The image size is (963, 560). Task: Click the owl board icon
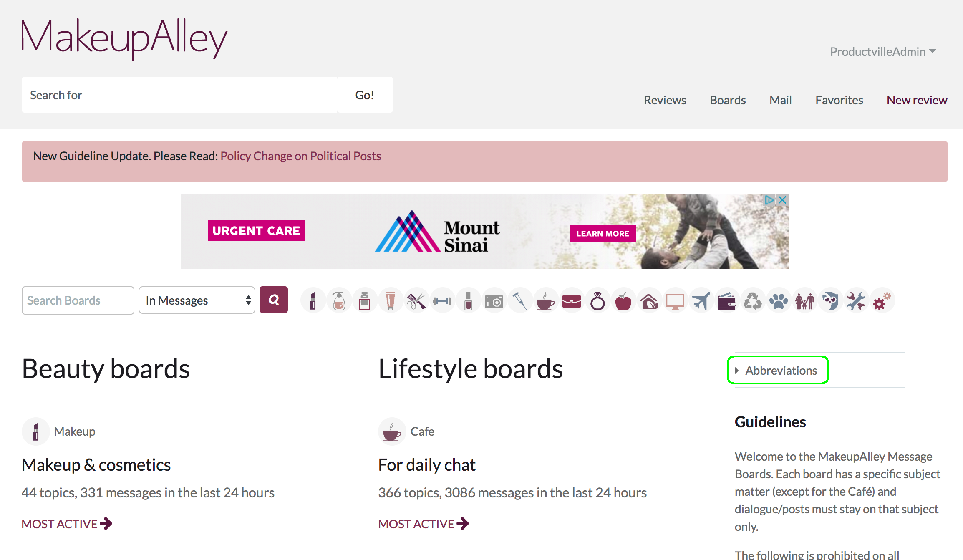(x=830, y=301)
